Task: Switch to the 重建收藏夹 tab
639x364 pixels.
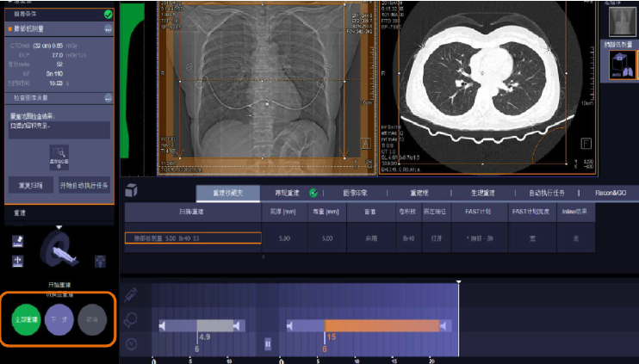Action: 228,193
